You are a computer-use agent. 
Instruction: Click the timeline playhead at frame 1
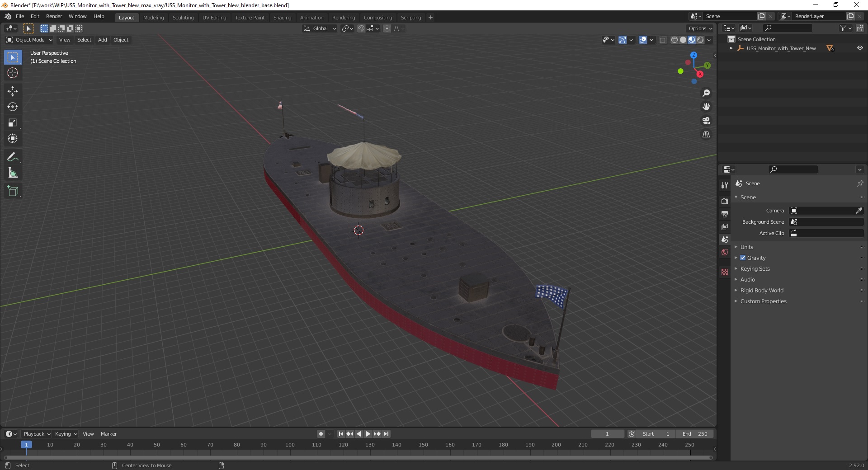pyautogui.click(x=26, y=445)
